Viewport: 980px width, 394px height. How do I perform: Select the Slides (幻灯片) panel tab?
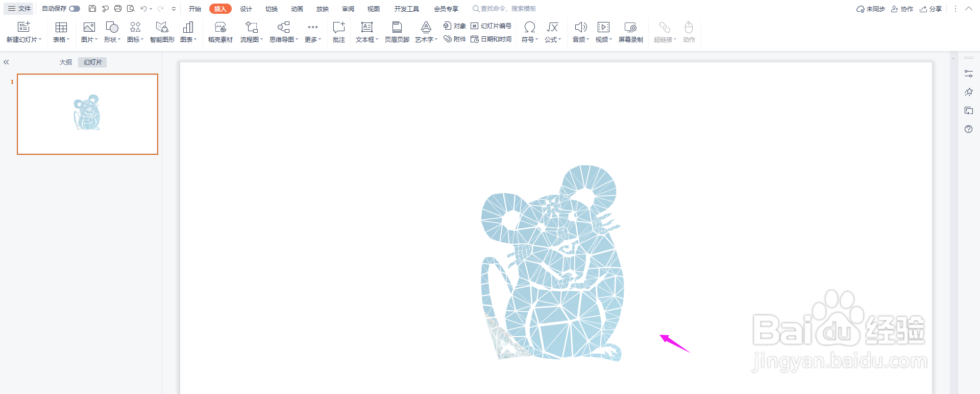tap(92, 62)
